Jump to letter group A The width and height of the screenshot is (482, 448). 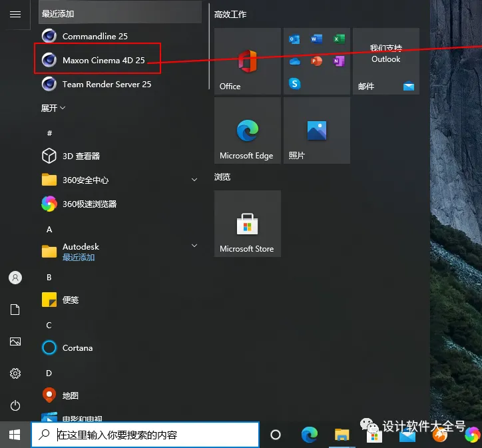coord(49,230)
